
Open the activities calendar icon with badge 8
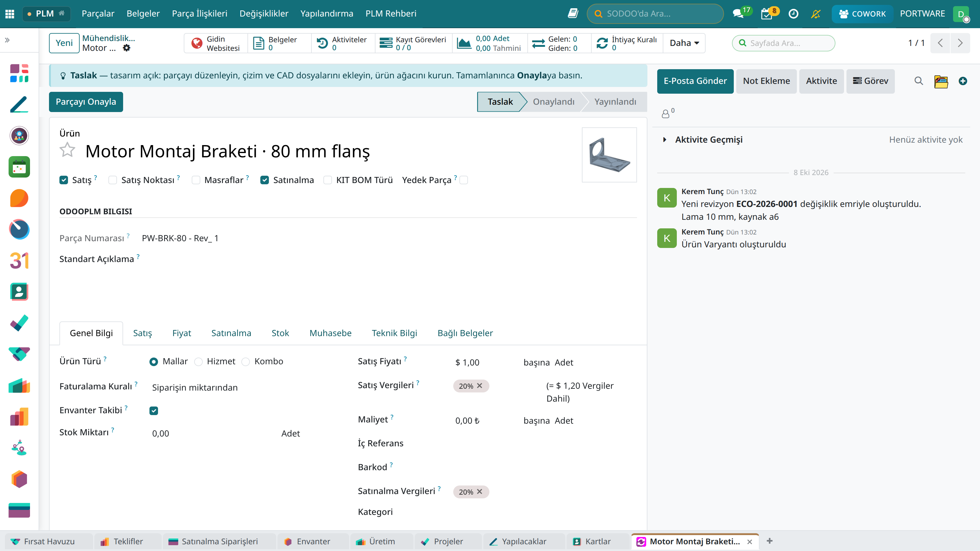pos(767,14)
